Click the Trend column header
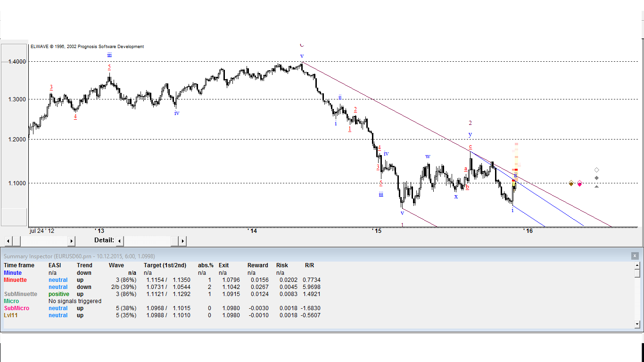Image resolution: width=644 pixels, height=362 pixels. click(x=85, y=265)
